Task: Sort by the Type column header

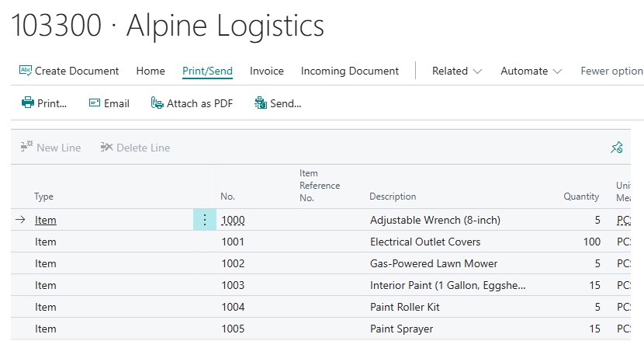Action: 43,197
